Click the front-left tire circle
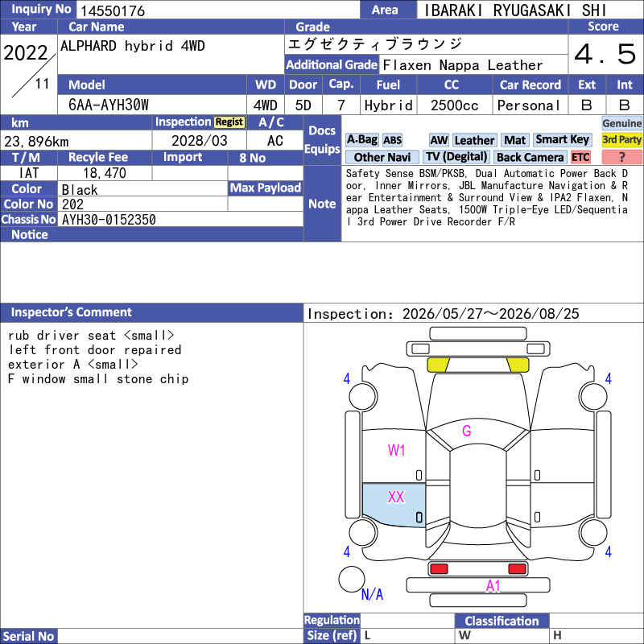The image size is (644, 644). [x=363, y=396]
